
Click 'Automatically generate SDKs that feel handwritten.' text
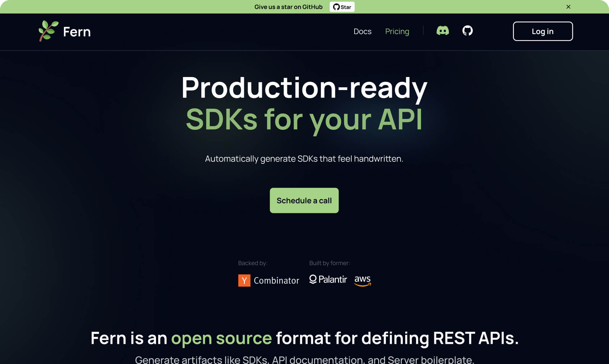pyautogui.click(x=304, y=159)
